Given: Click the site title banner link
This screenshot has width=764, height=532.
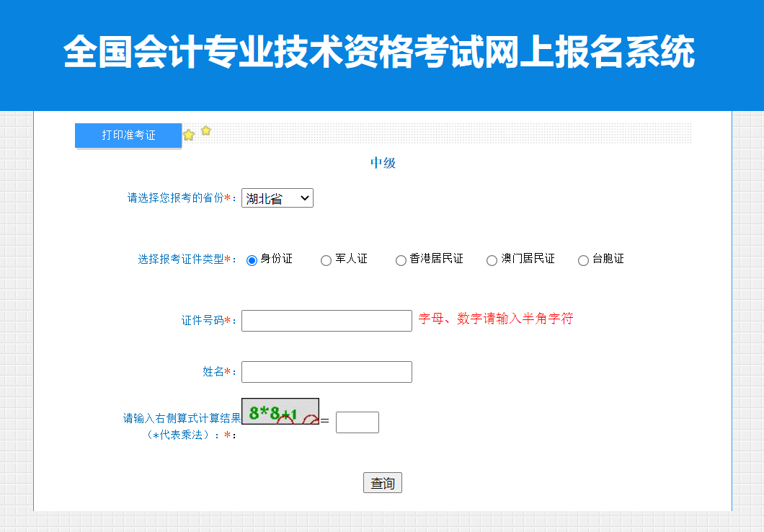Looking at the screenshot, I should (x=382, y=50).
